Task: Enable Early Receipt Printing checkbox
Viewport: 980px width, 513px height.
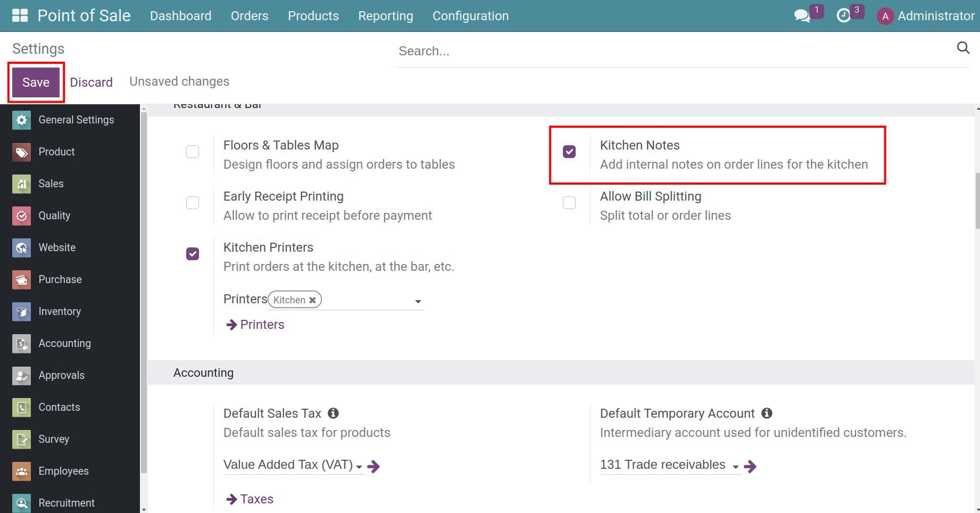Action: point(193,203)
